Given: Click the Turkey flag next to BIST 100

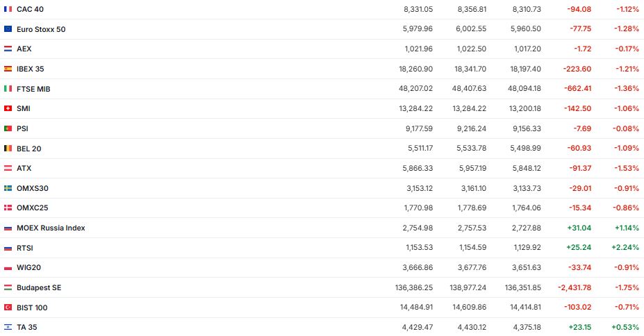Looking at the screenshot, I should [8, 308].
